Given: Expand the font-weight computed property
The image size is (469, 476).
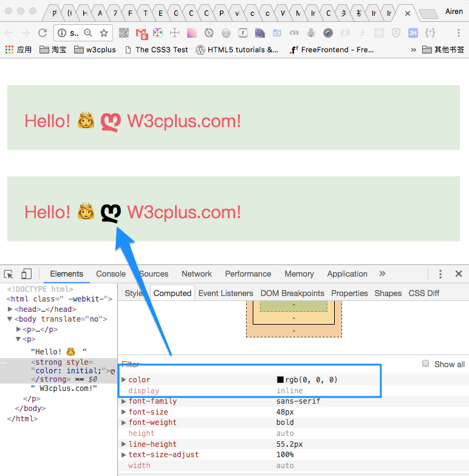Looking at the screenshot, I should point(123,423).
